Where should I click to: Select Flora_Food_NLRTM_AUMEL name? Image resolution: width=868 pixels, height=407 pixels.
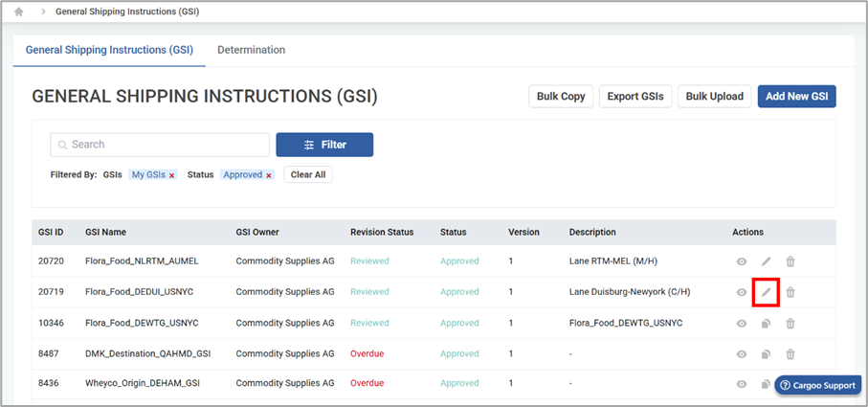[142, 261]
